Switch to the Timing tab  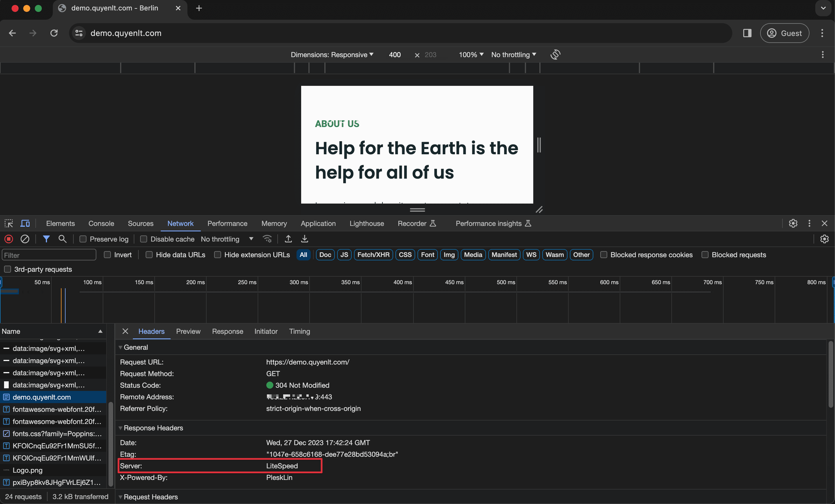(x=299, y=331)
